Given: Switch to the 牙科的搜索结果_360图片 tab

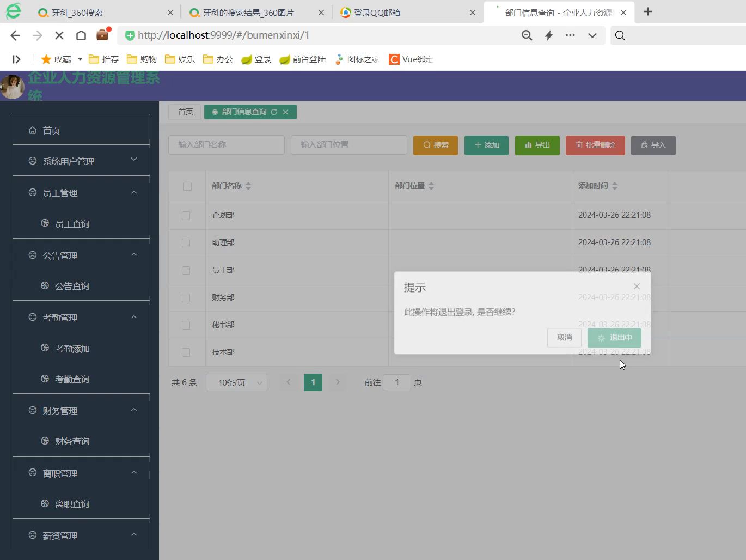Looking at the screenshot, I should [x=249, y=13].
